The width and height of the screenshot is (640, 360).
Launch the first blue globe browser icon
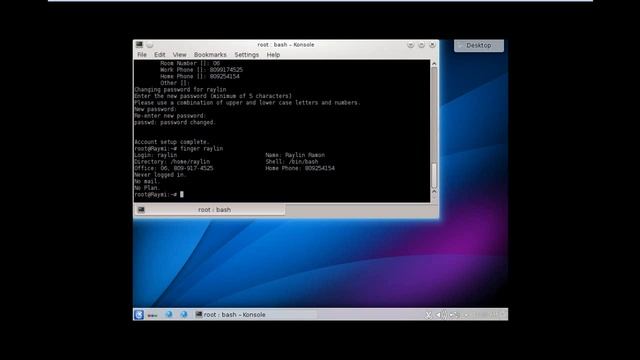pyautogui.click(x=169, y=315)
